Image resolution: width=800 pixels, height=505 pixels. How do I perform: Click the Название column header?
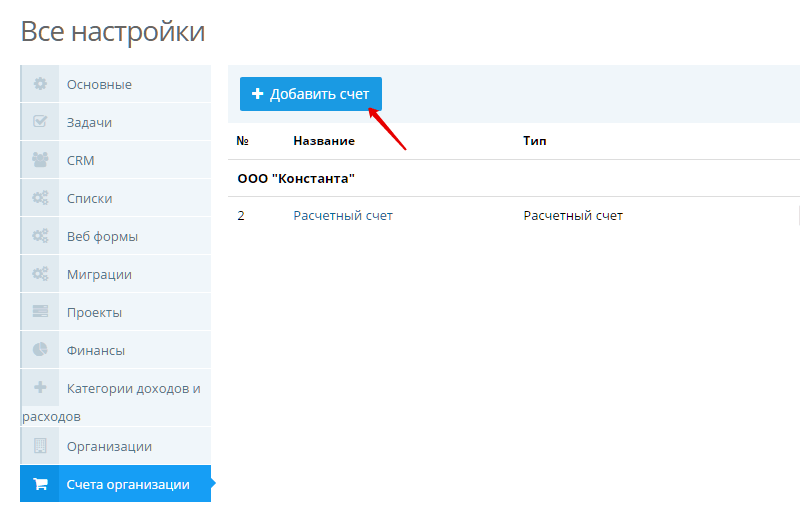(x=323, y=141)
